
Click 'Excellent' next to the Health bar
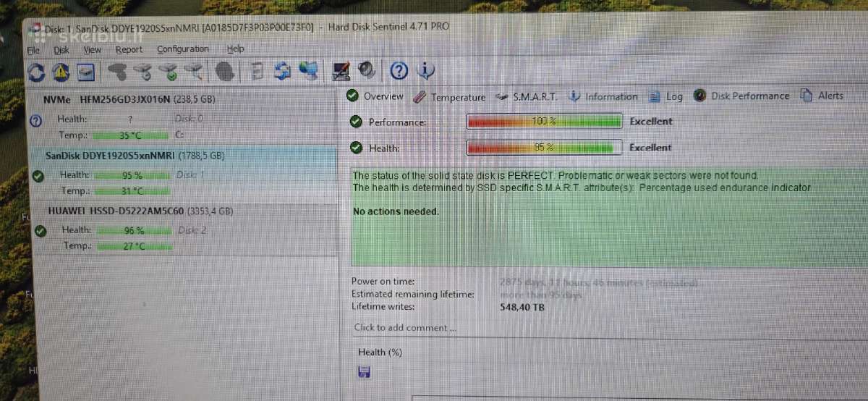[651, 147]
